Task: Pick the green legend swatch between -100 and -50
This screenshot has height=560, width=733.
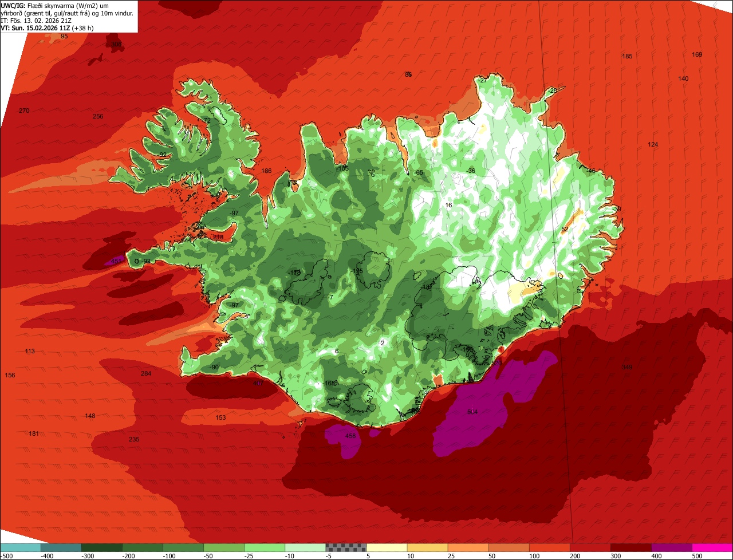Action: tap(183, 547)
